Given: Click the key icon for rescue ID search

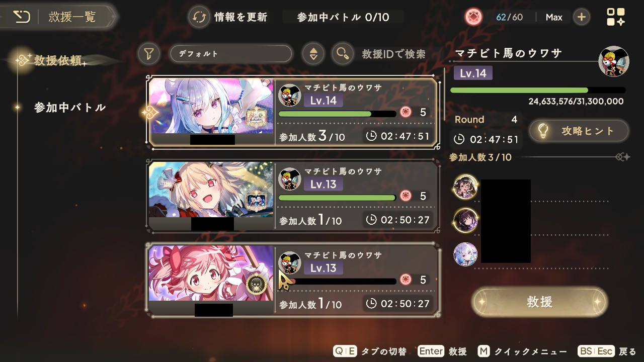Looking at the screenshot, I should click(x=343, y=54).
